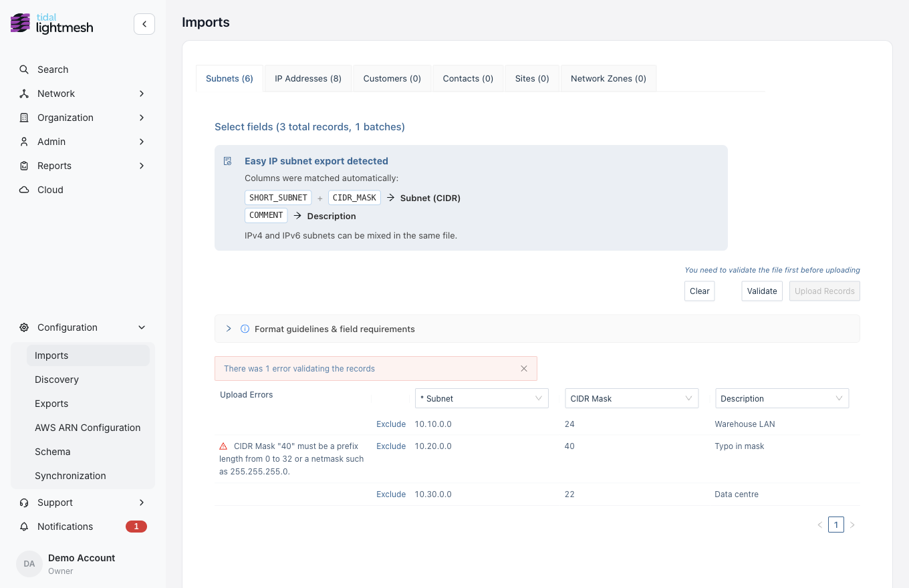The height and width of the screenshot is (588, 909).
Task: Switch to the Customers (0) tab
Action: [x=392, y=78]
